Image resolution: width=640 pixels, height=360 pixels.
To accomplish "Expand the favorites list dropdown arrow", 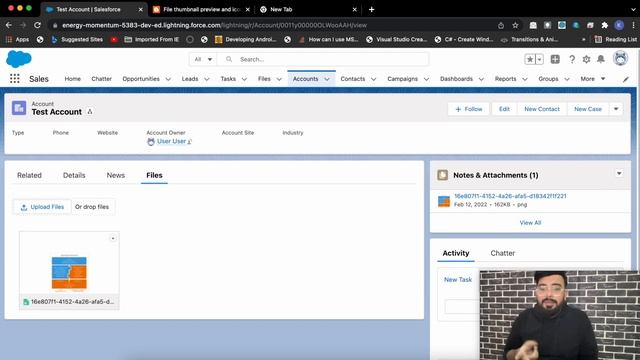I will click(540, 59).
